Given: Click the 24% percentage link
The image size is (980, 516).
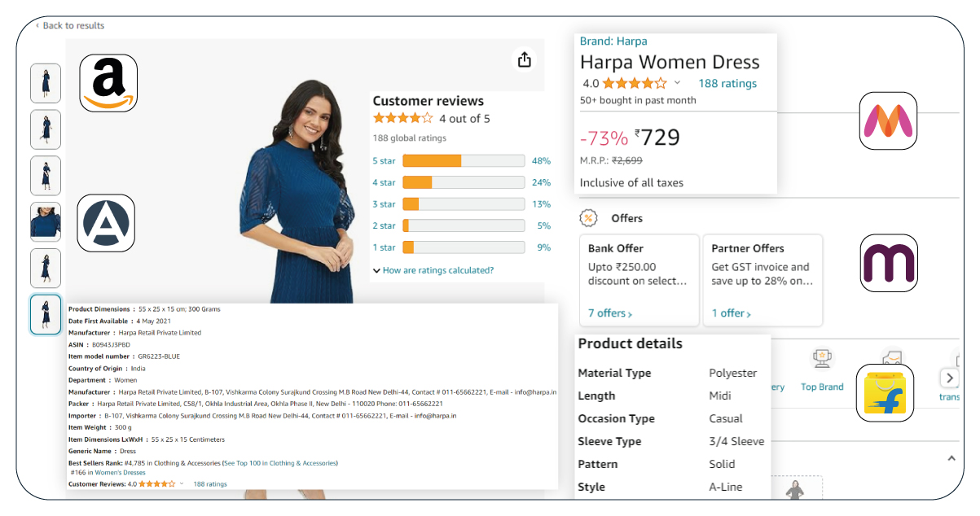Looking at the screenshot, I should coord(541,182).
